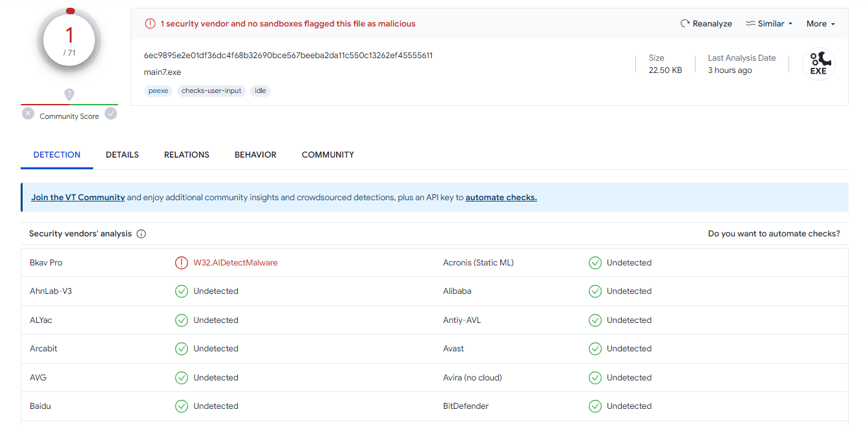Follow the automate checks link
This screenshot has width=868, height=425.
(501, 198)
